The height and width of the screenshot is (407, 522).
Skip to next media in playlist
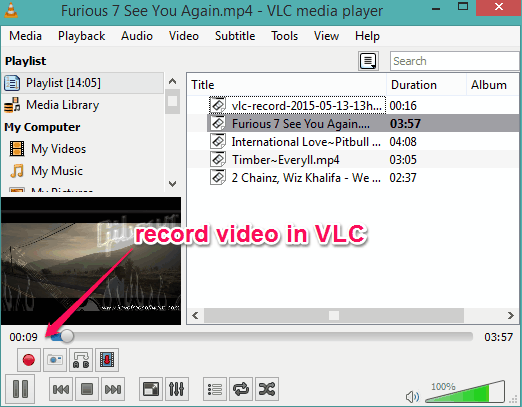(x=113, y=389)
